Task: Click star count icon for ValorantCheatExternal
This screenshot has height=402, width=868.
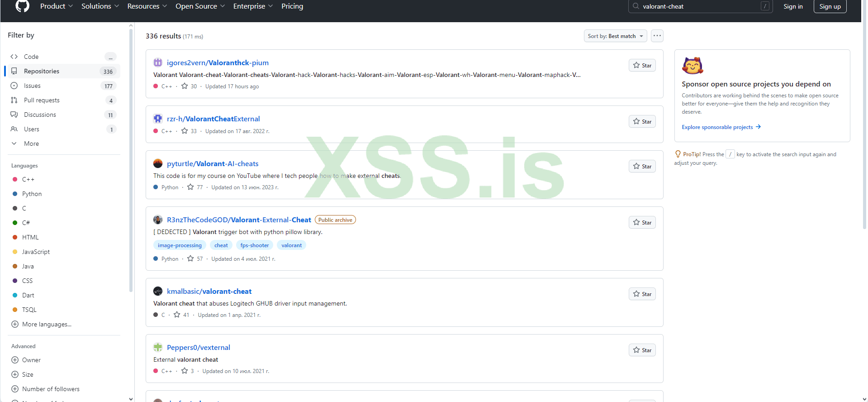Action: click(x=185, y=131)
